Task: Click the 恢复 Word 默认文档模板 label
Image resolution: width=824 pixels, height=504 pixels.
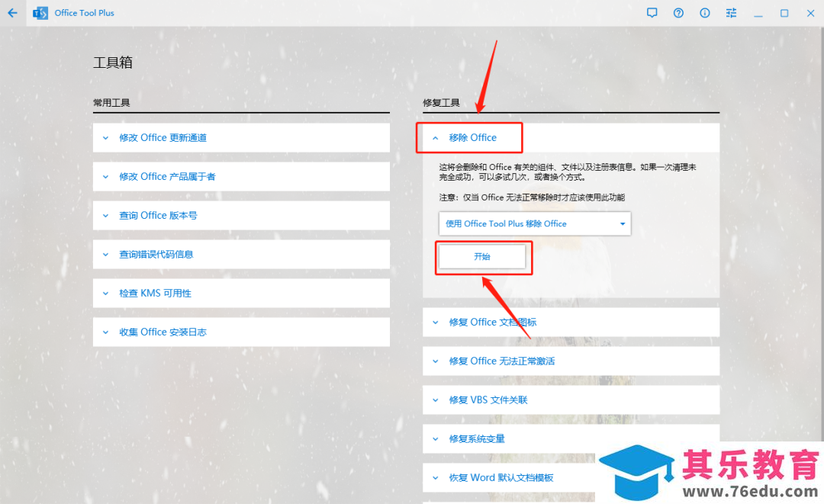Action: point(501,477)
